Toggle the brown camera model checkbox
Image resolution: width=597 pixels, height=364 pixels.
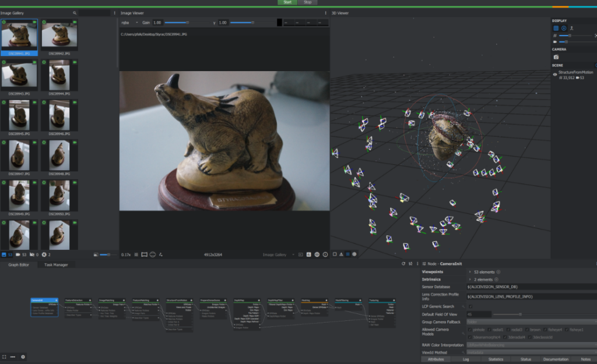pyautogui.click(x=527, y=330)
